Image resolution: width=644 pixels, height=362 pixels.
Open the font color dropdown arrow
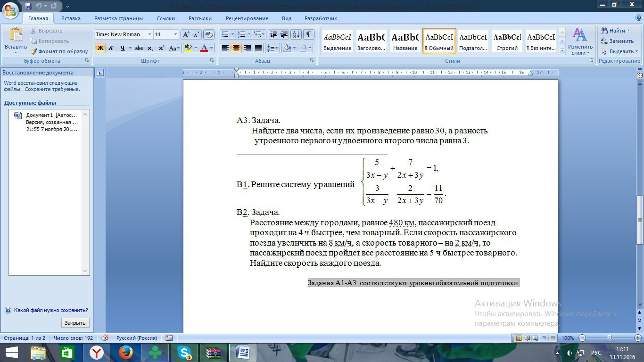212,48
